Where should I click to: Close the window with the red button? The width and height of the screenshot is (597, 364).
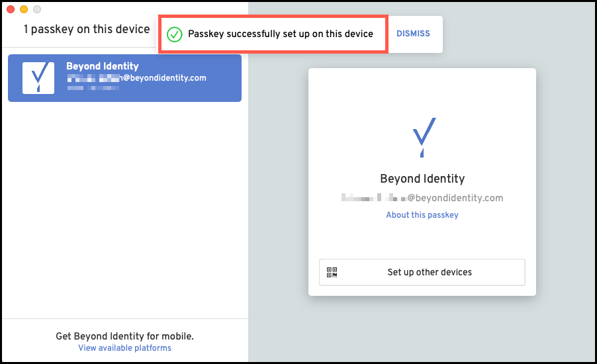pyautogui.click(x=11, y=9)
